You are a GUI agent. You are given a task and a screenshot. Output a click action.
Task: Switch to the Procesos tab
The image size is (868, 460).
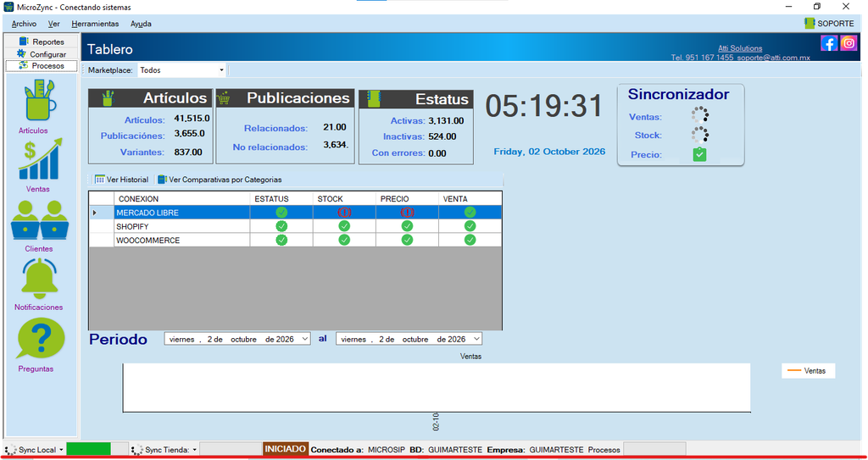(42, 66)
